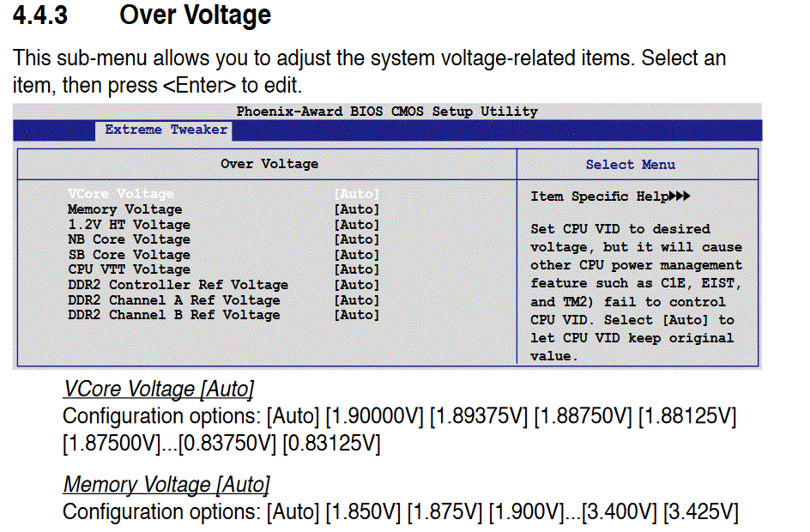The width and height of the screenshot is (810, 532).
Task: Select the 1.2V HT Voltage item
Action: pos(130,225)
